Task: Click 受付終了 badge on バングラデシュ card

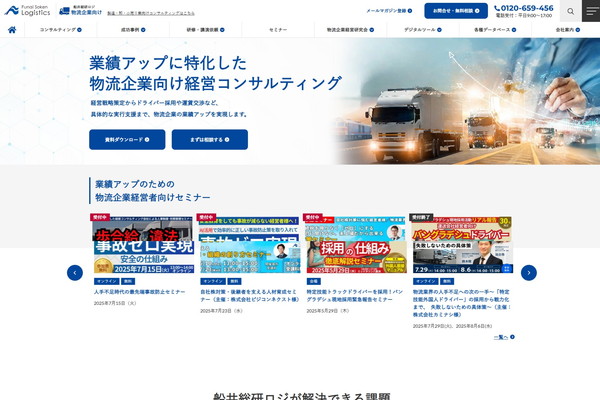Action: click(x=421, y=217)
